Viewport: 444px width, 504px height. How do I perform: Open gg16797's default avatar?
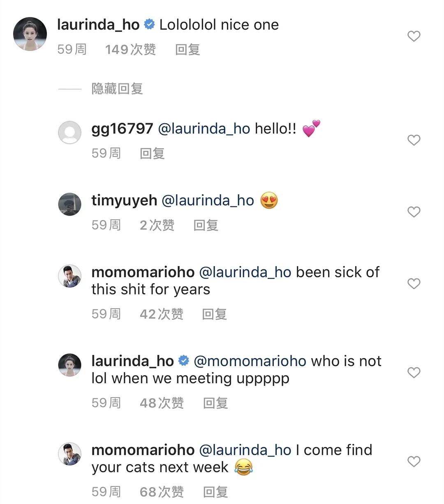point(69,132)
